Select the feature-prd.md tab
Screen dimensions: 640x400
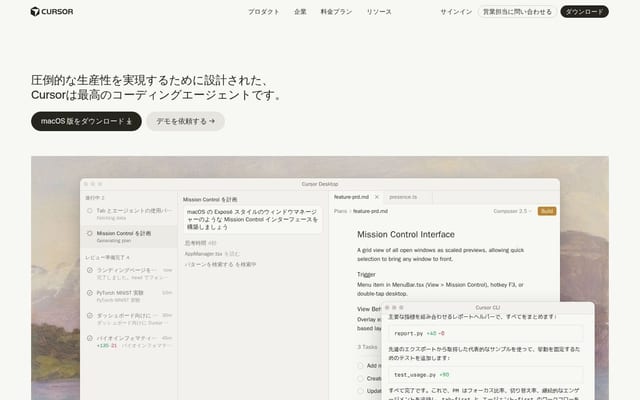(351, 197)
